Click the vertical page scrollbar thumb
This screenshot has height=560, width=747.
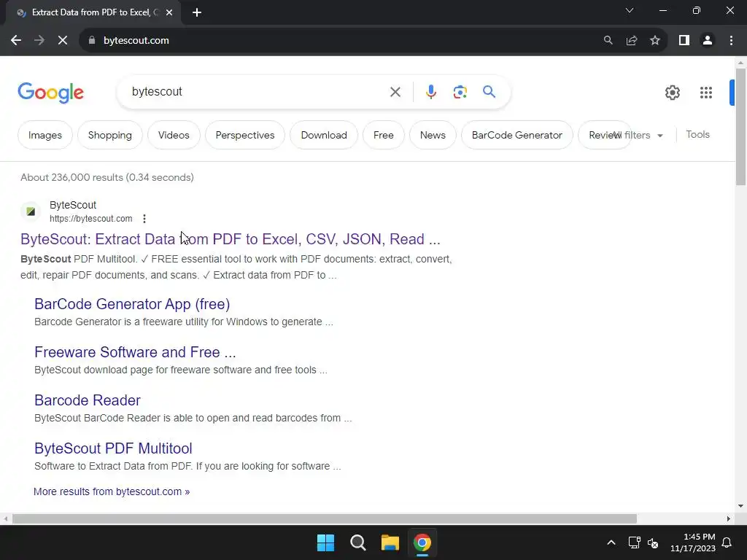pyautogui.click(x=740, y=127)
